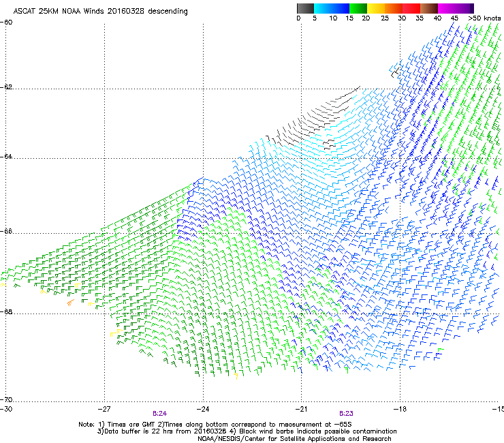
Task: Click the green 15-20 knots legend band
Action: (358, 8)
